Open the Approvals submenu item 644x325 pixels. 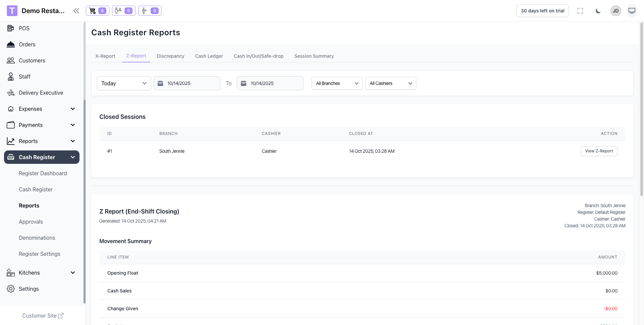pos(31,222)
